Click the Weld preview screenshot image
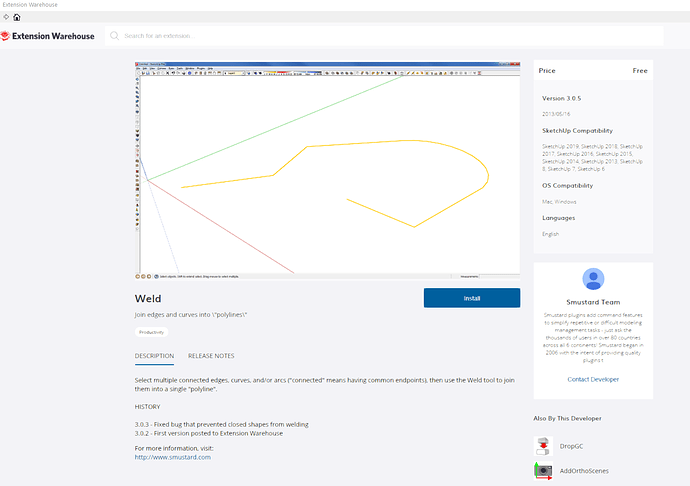This screenshot has width=690, height=486. 327,170
